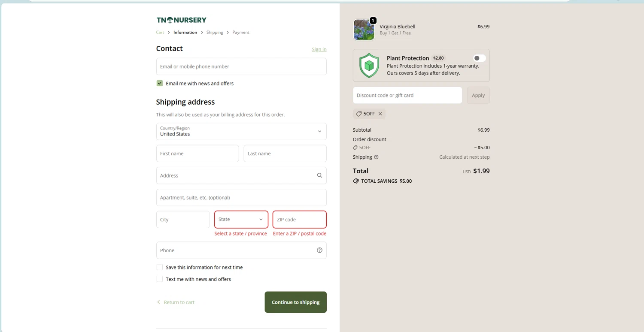Focus the Email or mobile phone number field
Image resolution: width=644 pixels, height=332 pixels.
[x=241, y=66]
